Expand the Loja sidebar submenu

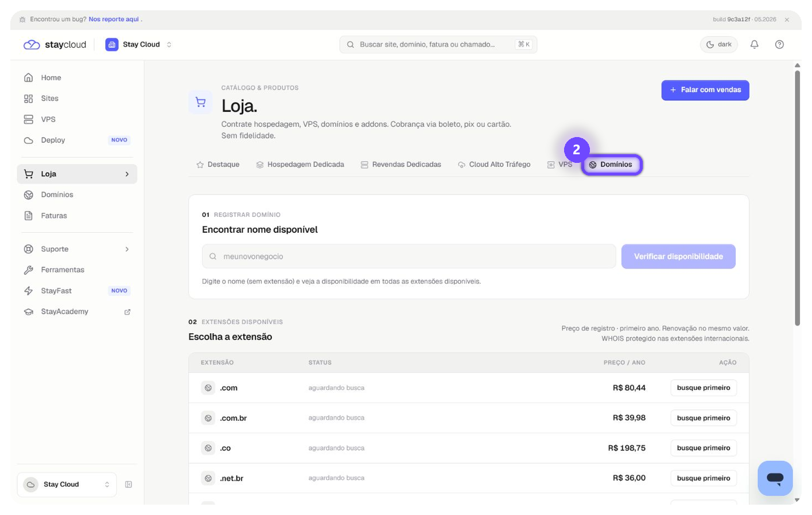pos(127,174)
